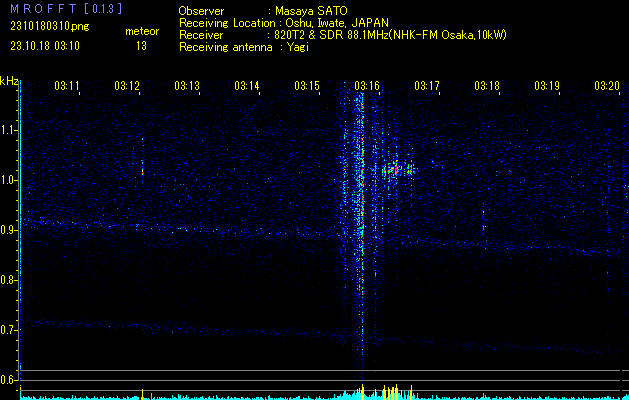Click the small orange echo below 03:12
Screen dimensions: 629x400
(x=142, y=168)
